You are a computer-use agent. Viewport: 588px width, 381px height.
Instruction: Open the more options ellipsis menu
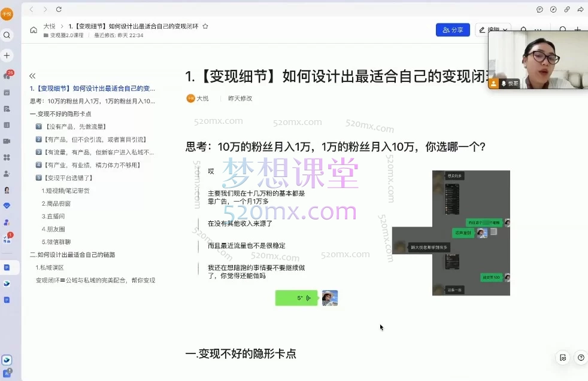click(x=538, y=29)
